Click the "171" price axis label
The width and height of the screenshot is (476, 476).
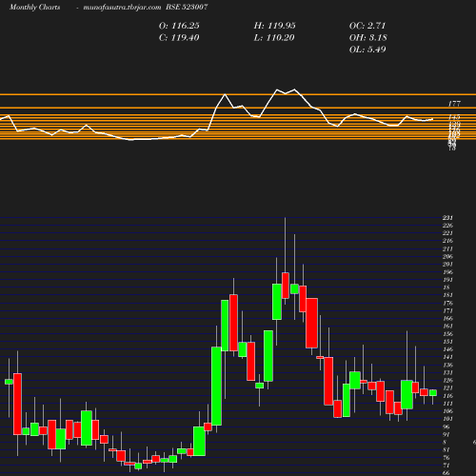pyautogui.click(x=447, y=310)
